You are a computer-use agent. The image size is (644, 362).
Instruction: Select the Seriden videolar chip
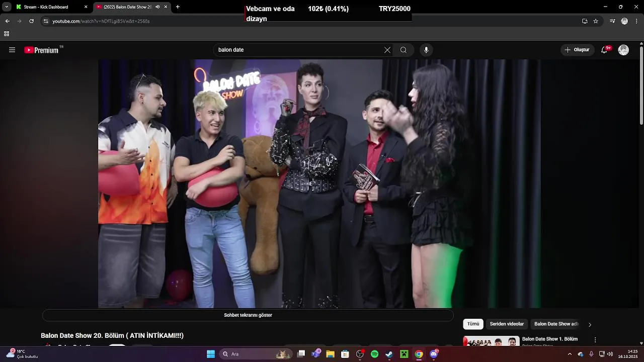[x=507, y=324]
